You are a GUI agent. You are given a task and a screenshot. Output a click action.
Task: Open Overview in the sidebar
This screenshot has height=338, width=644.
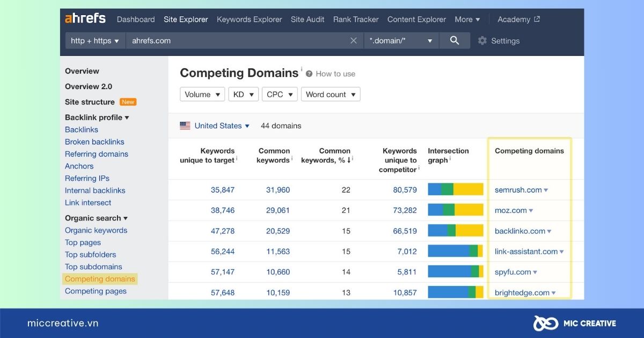click(x=82, y=71)
